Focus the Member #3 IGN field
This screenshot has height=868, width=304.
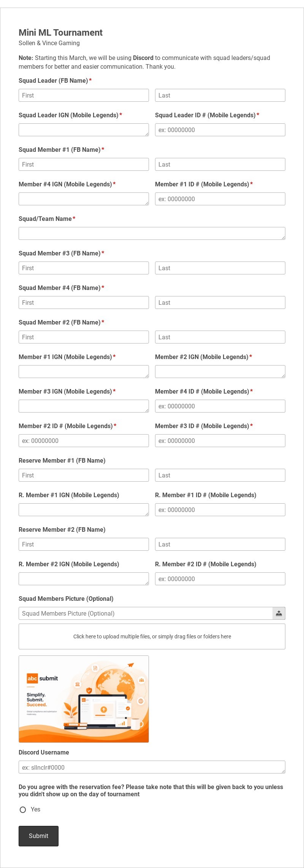point(84,406)
